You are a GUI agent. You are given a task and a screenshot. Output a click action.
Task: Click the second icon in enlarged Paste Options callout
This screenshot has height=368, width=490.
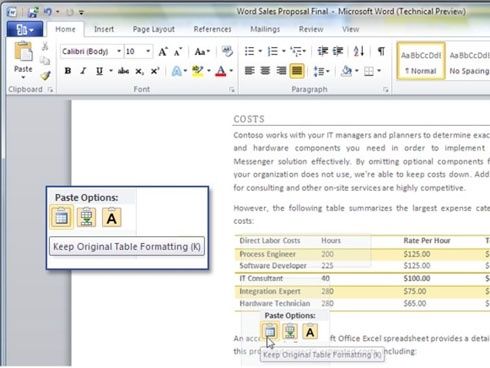coord(86,217)
